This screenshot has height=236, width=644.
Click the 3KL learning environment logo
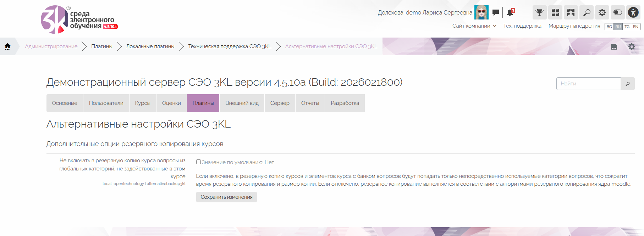[79, 19]
